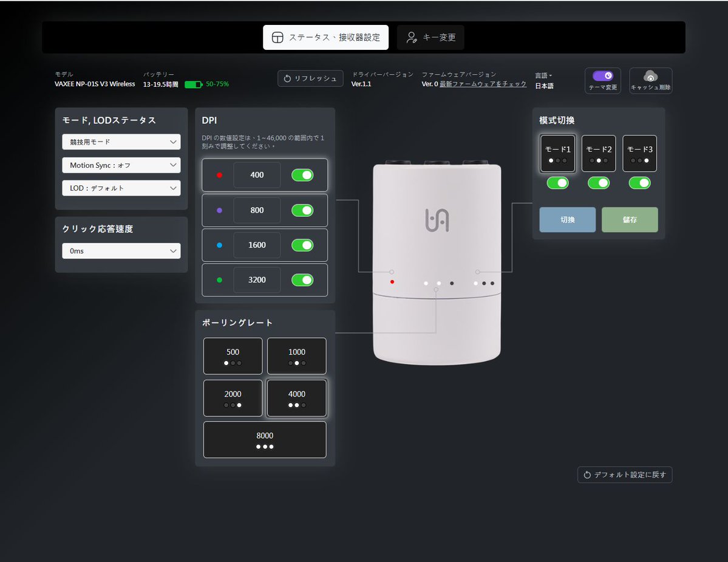Select the 1600 DPI value field
This screenshot has height=562, width=728.
[257, 245]
